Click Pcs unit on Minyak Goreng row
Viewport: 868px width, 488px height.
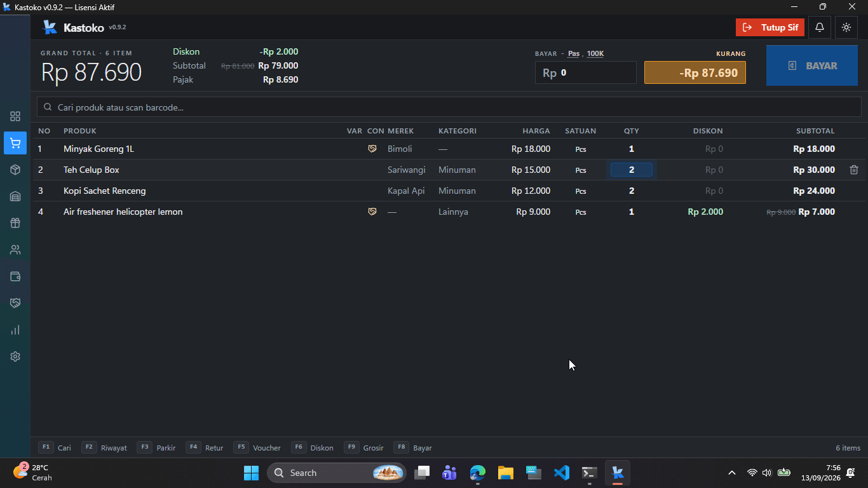coord(581,149)
